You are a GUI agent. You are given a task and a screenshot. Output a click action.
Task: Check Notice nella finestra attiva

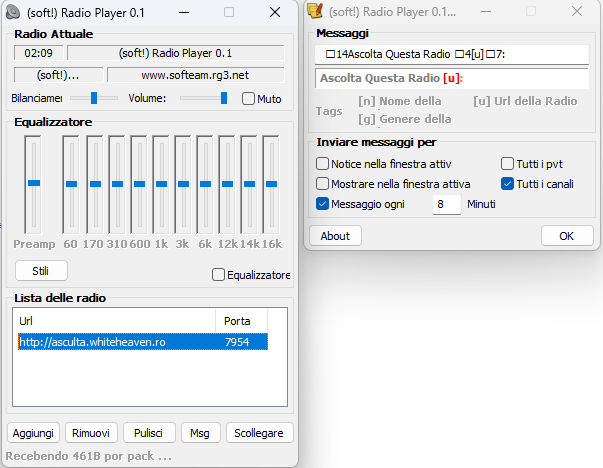pos(322,163)
